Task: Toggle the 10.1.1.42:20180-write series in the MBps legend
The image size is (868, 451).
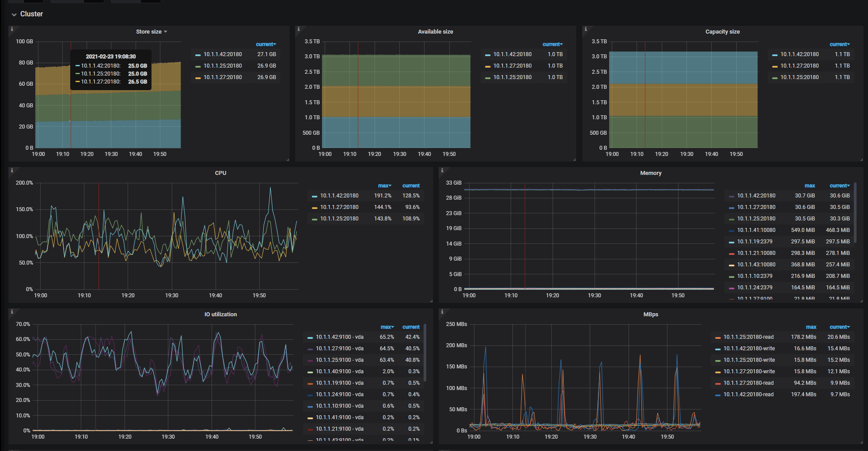Action: pyautogui.click(x=749, y=349)
